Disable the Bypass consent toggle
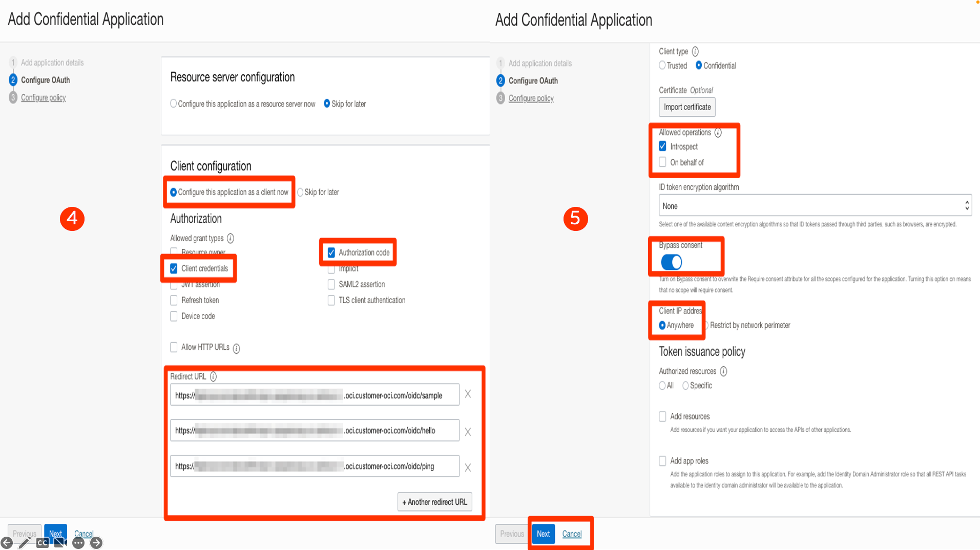The height and width of the screenshot is (550, 980). [x=672, y=262]
